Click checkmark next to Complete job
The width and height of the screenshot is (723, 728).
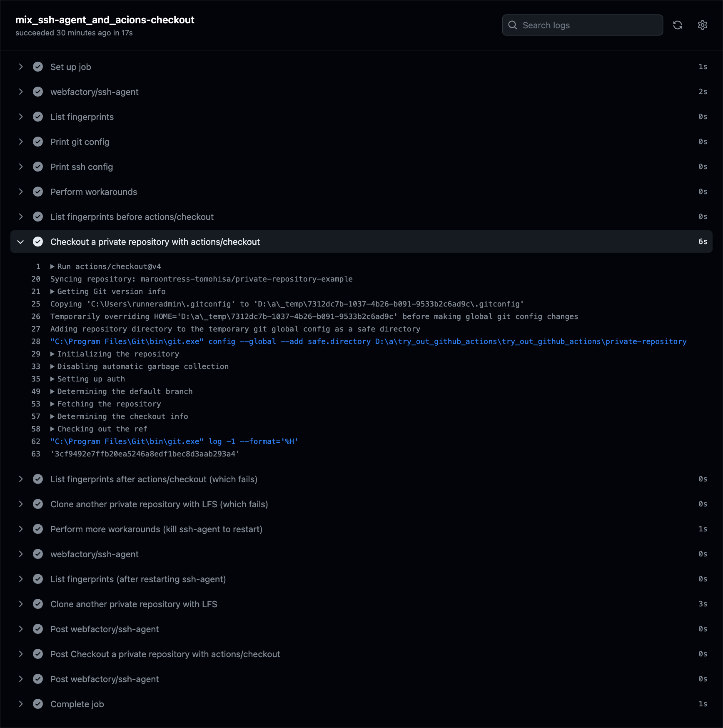tap(38, 704)
